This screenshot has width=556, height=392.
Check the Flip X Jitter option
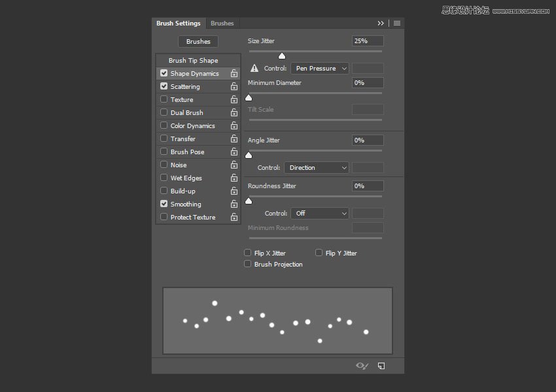pyautogui.click(x=248, y=253)
